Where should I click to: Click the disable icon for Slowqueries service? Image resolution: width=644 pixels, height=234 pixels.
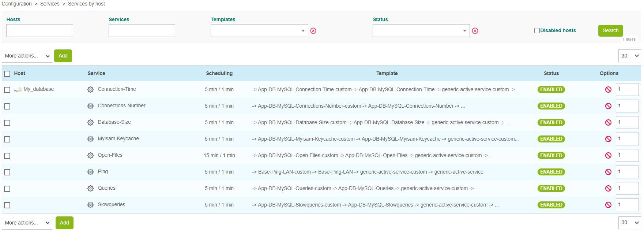point(608,205)
